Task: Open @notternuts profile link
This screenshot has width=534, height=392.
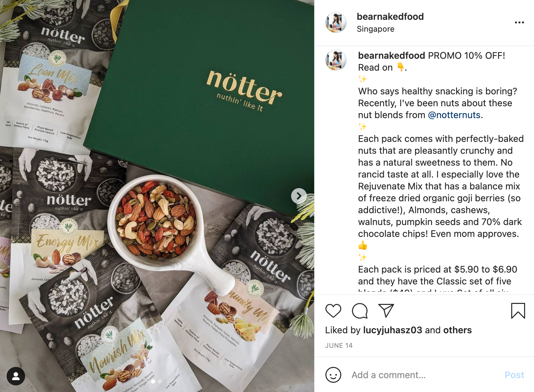Action: tap(454, 115)
